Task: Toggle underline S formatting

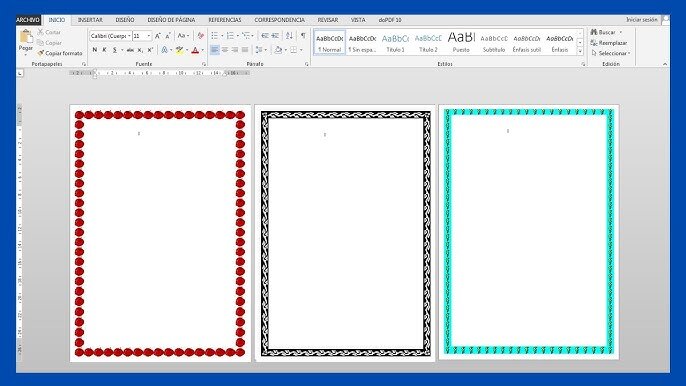Action: (115, 50)
